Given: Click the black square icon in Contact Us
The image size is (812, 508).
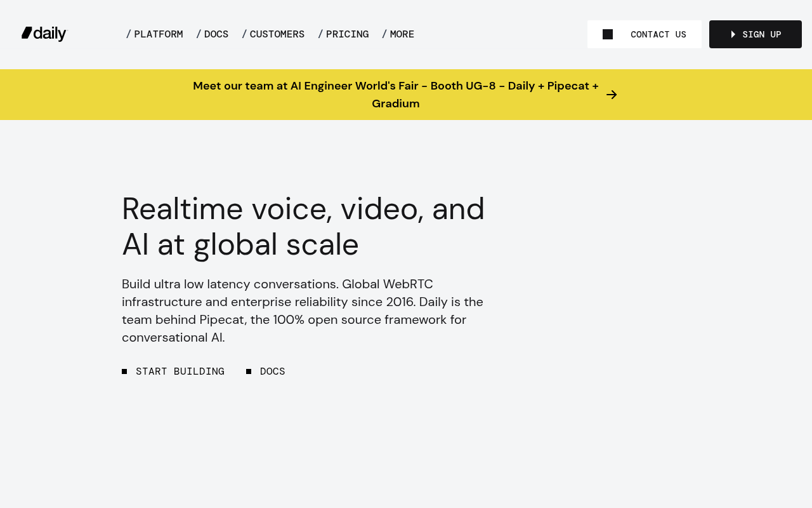Looking at the screenshot, I should pos(608,34).
